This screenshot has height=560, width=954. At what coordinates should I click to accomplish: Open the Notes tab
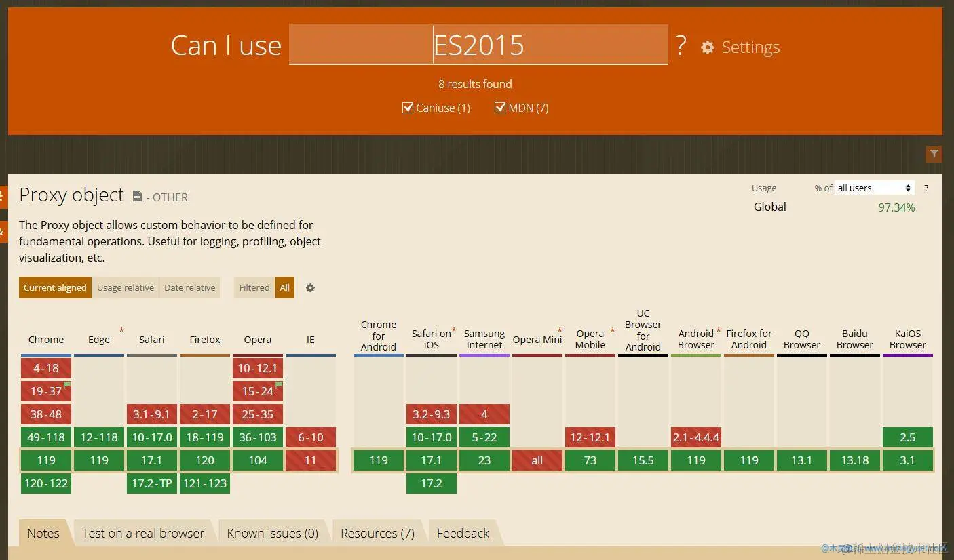(43, 534)
